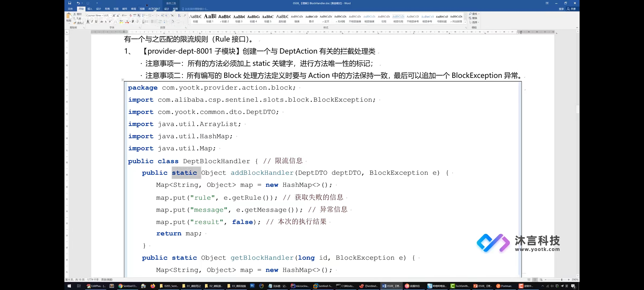Viewport: 644px width, 290px height.
Task: Switch to the 引用 (References) tab
Action: pyautogui.click(x=116, y=9)
